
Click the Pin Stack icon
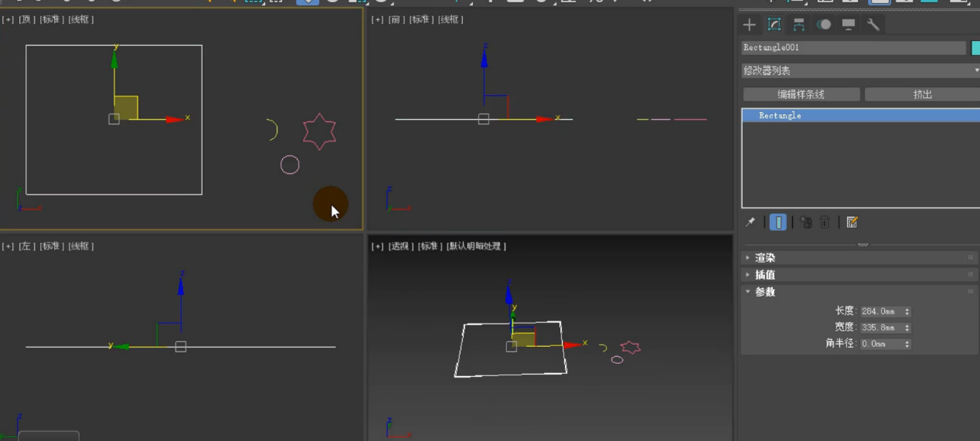750,222
